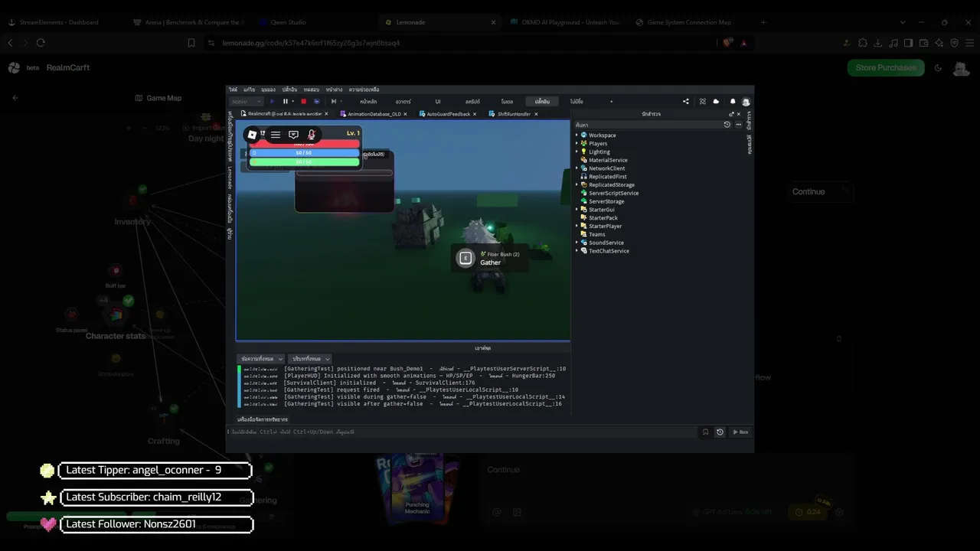This screenshot has height=551, width=980.
Task: Expand the NetworkClient tree node
Action: pyautogui.click(x=577, y=168)
